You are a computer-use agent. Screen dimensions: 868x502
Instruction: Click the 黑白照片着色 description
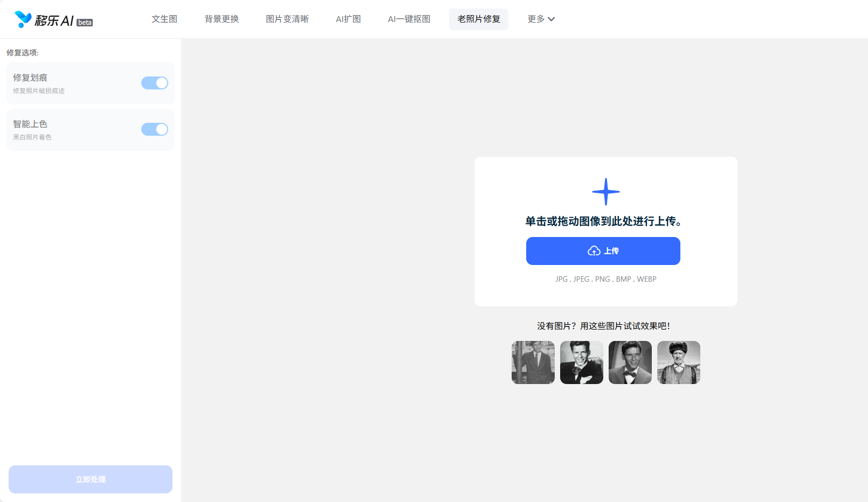(x=32, y=137)
